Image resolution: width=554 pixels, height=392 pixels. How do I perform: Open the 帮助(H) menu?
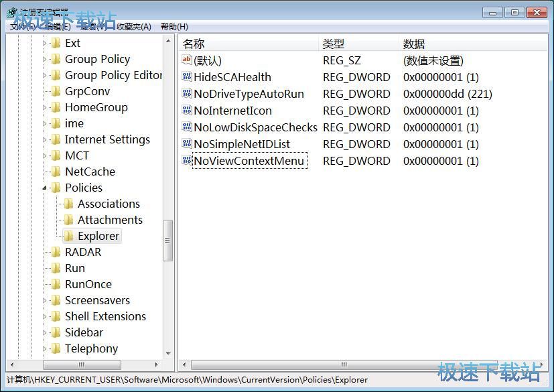coord(174,27)
